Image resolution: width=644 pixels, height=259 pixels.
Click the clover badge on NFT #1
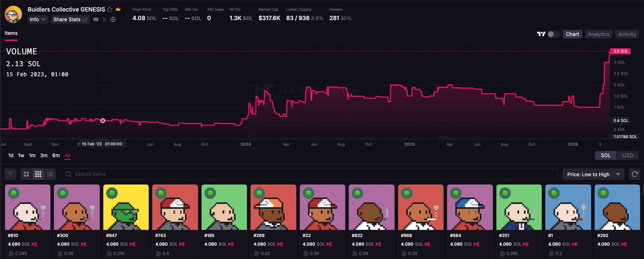(554, 193)
